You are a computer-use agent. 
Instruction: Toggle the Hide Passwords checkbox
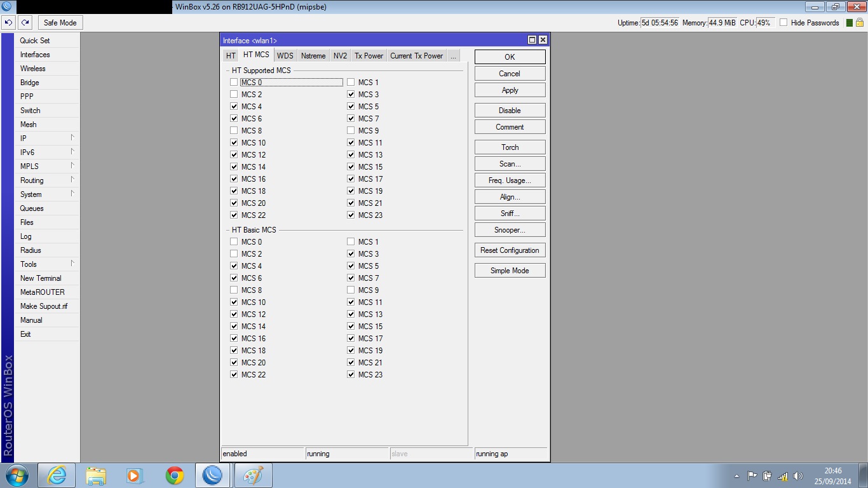coord(783,23)
